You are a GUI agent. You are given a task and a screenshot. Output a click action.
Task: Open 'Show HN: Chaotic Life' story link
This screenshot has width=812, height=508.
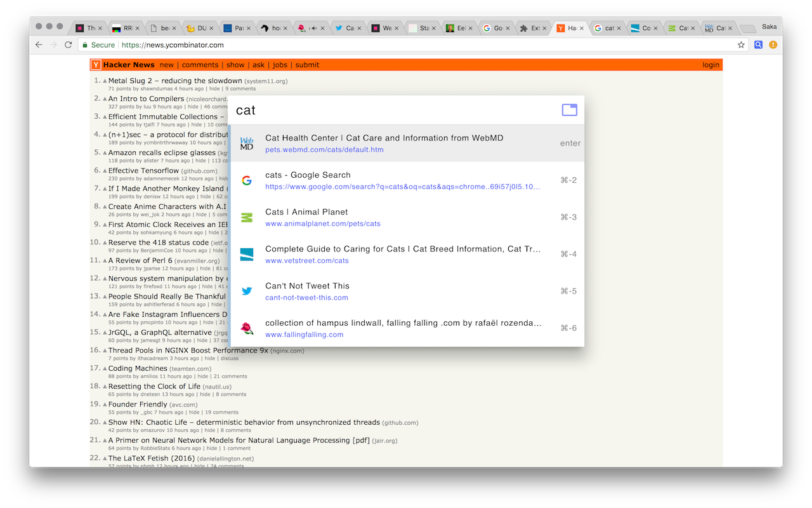pos(244,422)
